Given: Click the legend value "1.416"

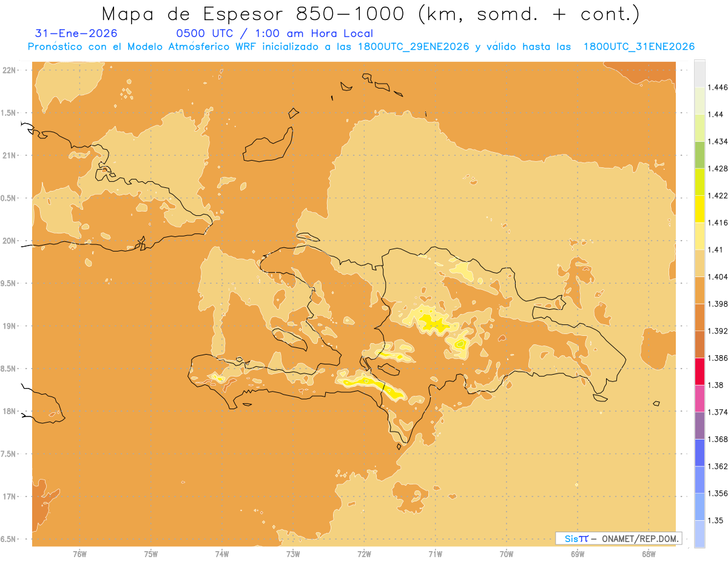Looking at the screenshot, I should pyautogui.click(x=718, y=222).
